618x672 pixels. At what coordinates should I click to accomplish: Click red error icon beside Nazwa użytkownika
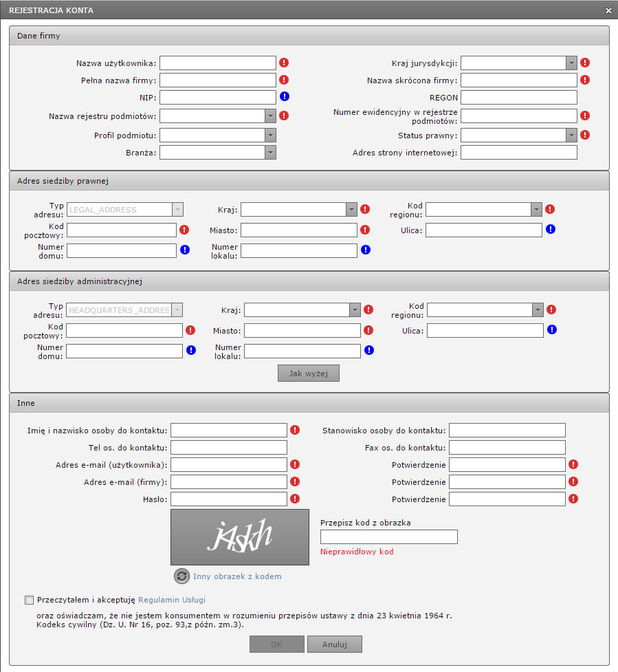coord(284,63)
